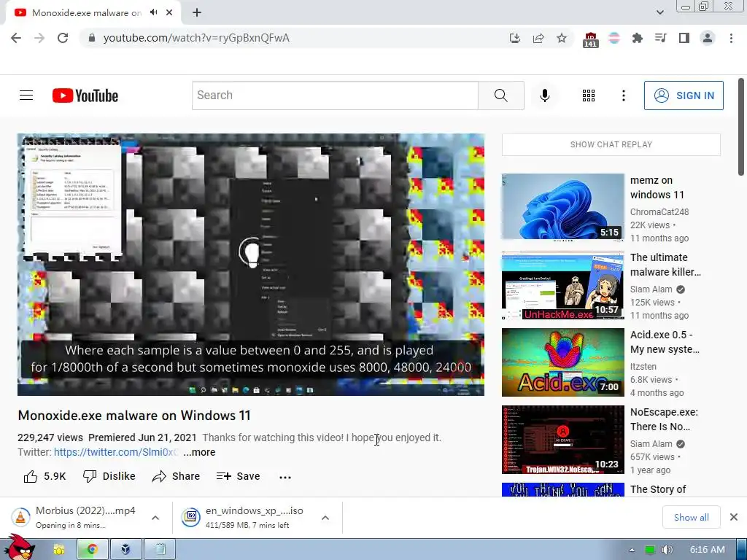Expand en_windows_xp iso download options

click(325, 518)
